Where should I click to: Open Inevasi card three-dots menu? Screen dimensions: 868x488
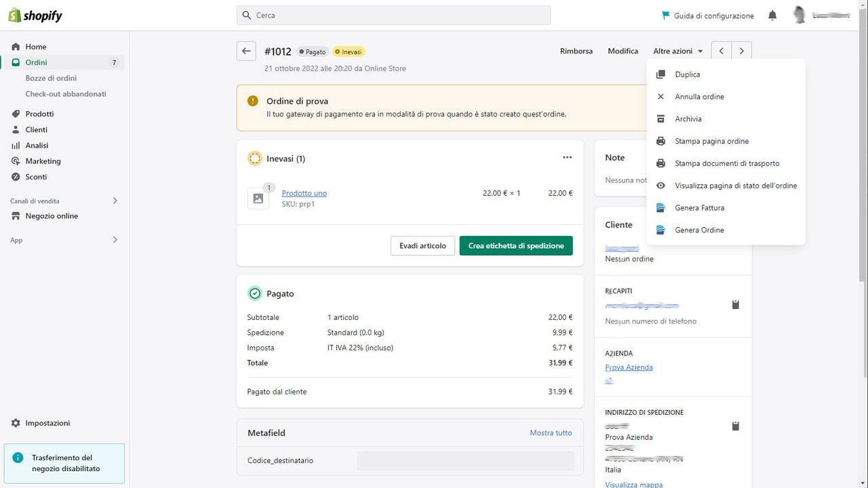coord(568,157)
